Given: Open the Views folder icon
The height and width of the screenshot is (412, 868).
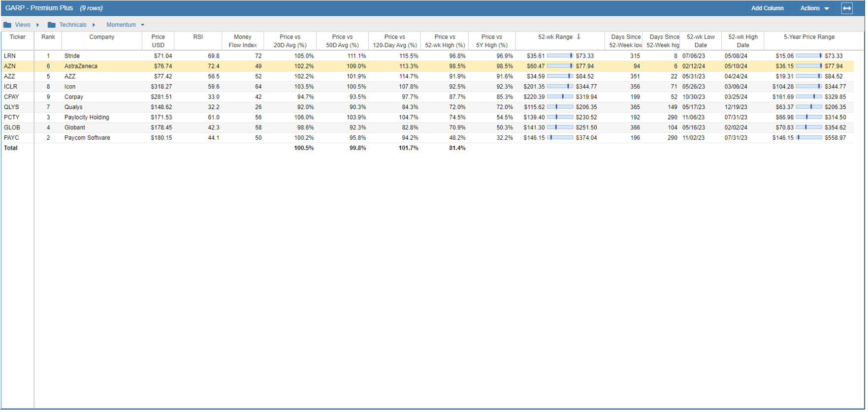Looking at the screenshot, I should [x=7, y=25].
